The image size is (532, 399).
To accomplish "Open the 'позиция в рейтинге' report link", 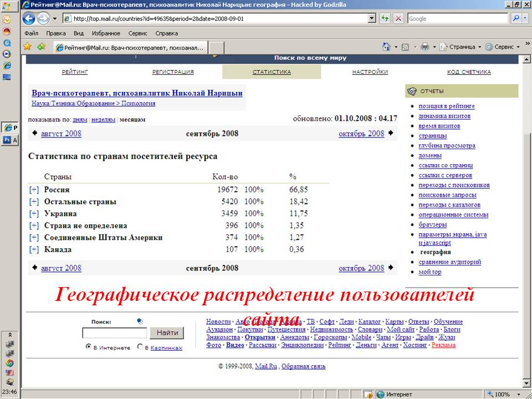I will coord(447,106).
